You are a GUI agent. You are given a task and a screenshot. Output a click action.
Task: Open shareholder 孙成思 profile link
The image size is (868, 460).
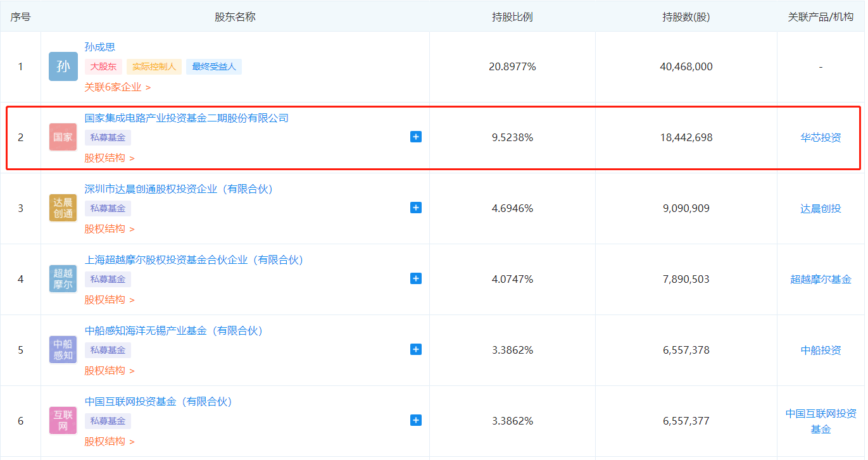point(100,47)
